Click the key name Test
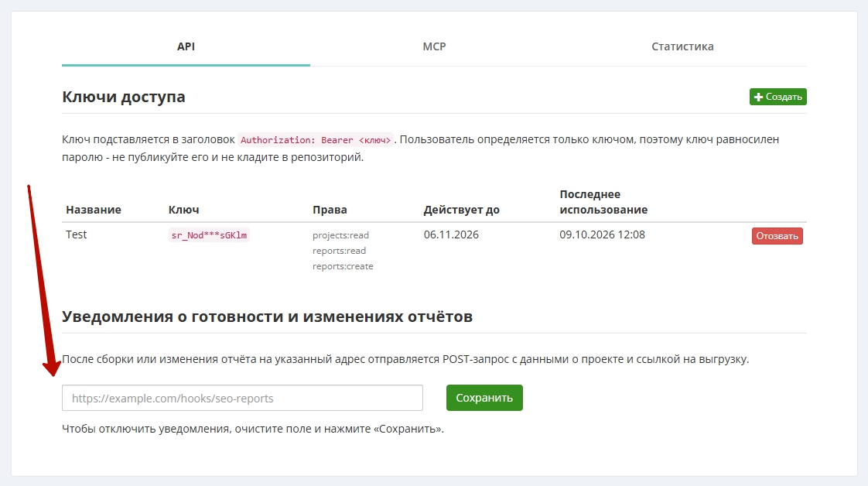The width and height of the screenshot is (868, 486). (x=76, y=234)
